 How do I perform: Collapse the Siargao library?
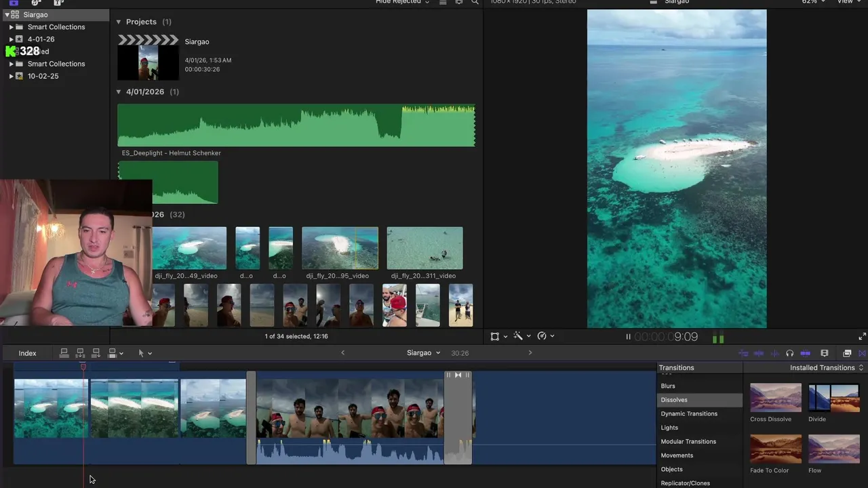(7, 15)
